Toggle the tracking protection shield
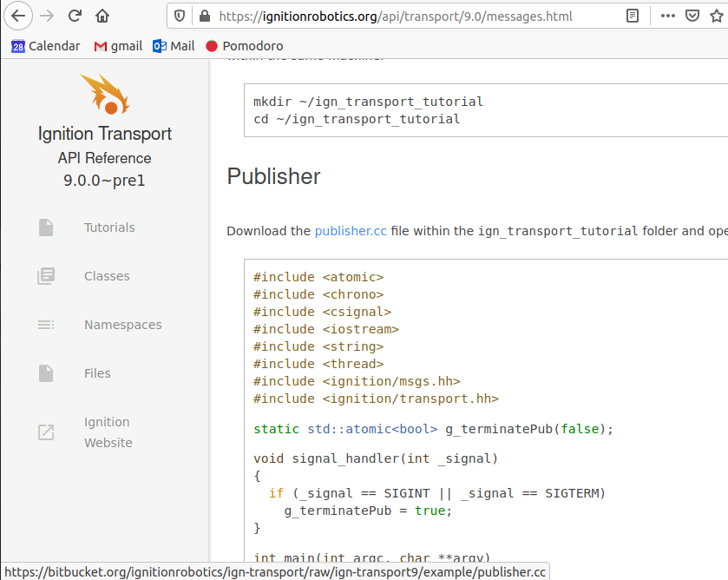This screenshot has width=728, height=580. pos(180,15)
